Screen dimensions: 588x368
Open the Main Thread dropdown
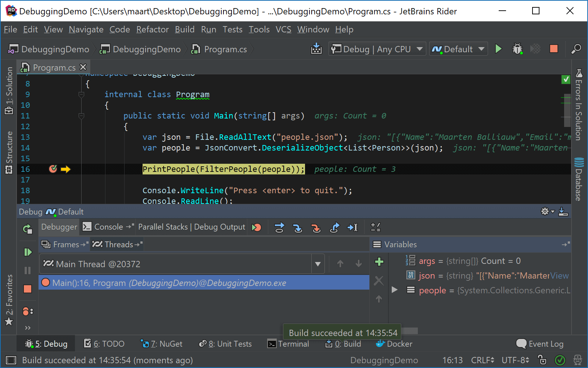point(318,263)
